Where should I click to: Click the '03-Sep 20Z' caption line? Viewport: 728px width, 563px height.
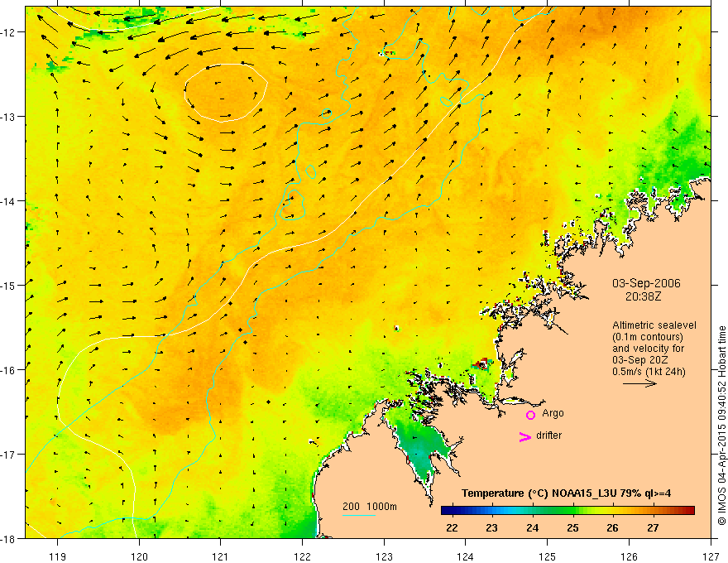click(639, 360)
